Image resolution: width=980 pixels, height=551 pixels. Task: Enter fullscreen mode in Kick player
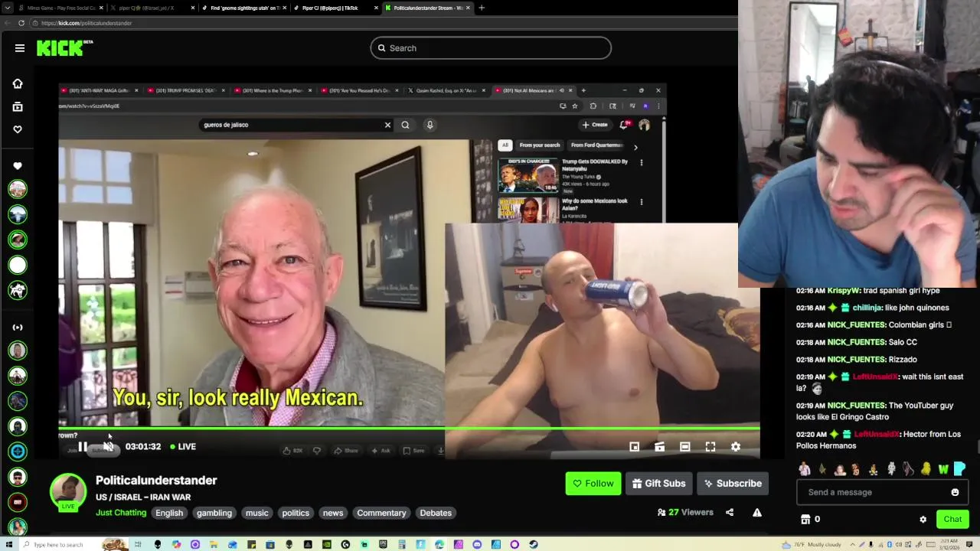point(710,447)
